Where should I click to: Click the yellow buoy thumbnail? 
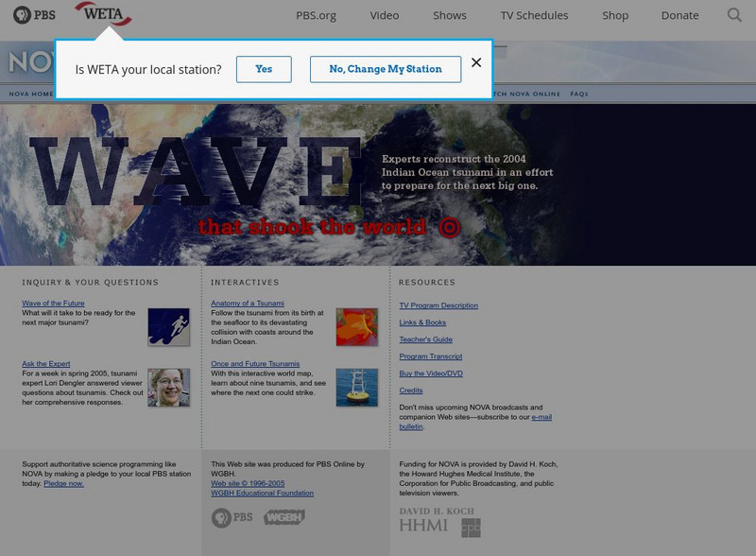pos(357,387)
